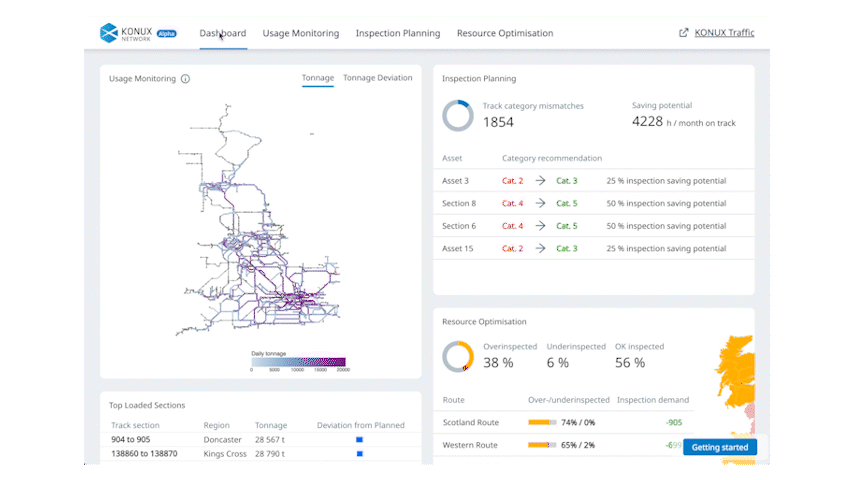854x480 pixels.
Task: Select the Asset 15 recommendation row
Action: coord(593,248)
